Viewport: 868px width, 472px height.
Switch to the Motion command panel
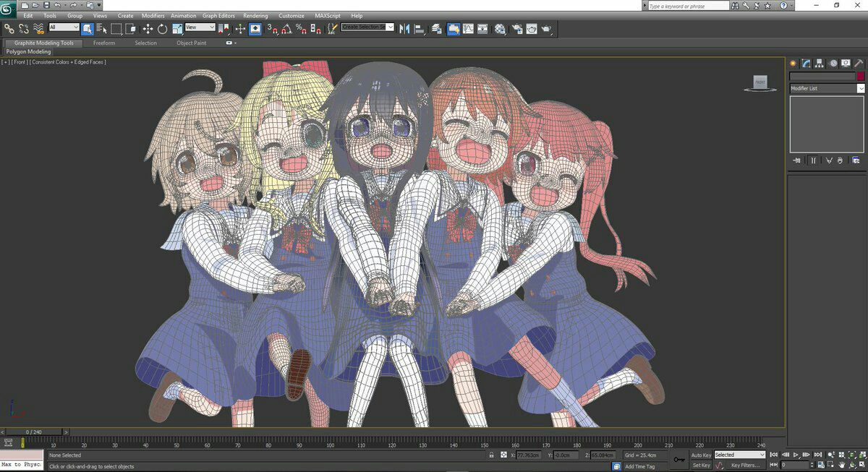click(x=833, y=64)
